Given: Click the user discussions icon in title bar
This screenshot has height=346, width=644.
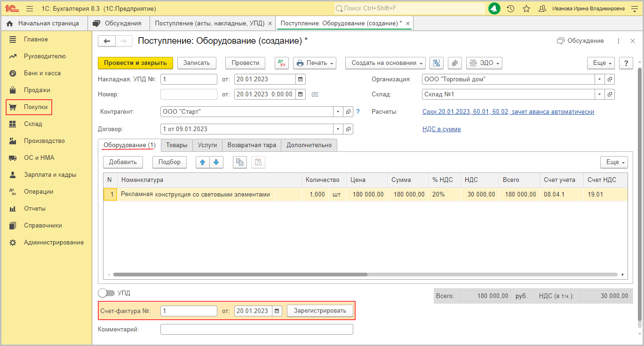Looking at the screenshot, I should pyautogui.click(x=542, y=8).
